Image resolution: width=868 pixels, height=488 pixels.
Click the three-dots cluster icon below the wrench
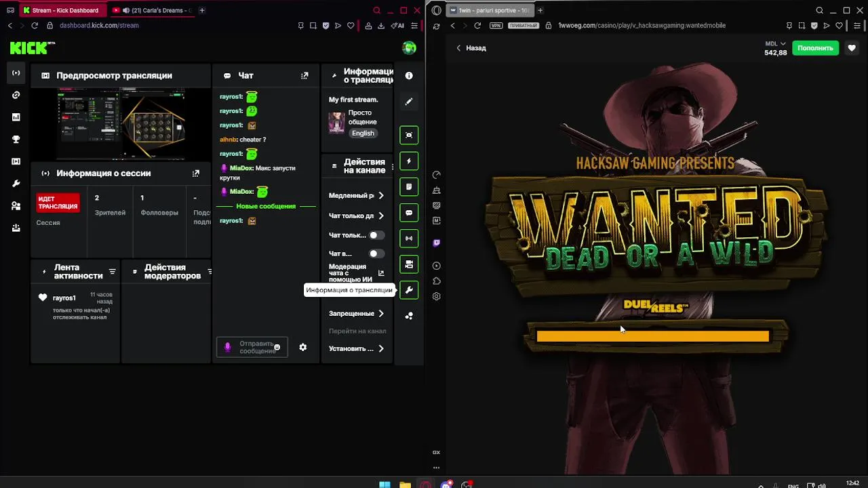pyautogui.click(x=409, y=316)
